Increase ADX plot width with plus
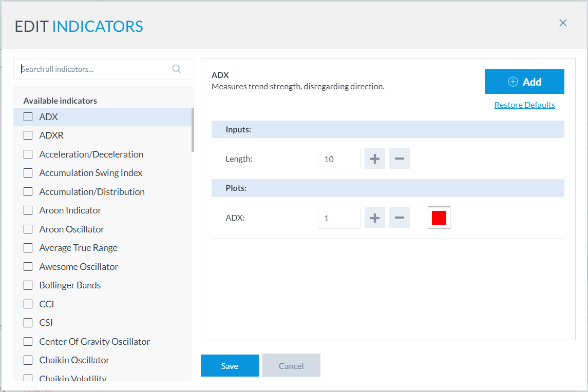 pyautogui.click(x=374, y=218)
